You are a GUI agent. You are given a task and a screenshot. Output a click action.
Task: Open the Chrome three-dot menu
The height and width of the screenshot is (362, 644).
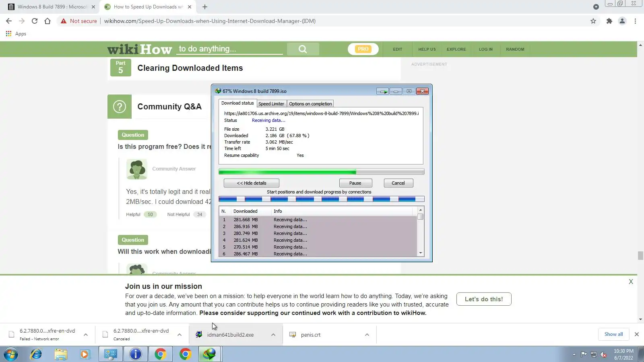click(635, 21)
